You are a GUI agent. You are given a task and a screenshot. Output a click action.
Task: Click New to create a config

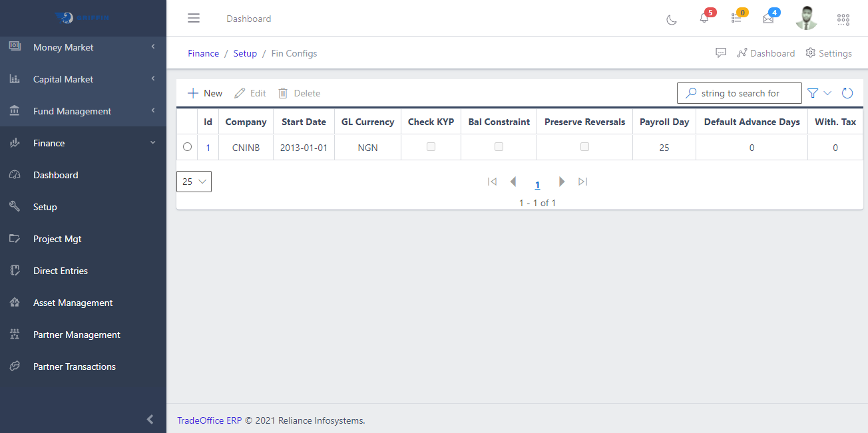pyautogui.click(x=204, y=92)
